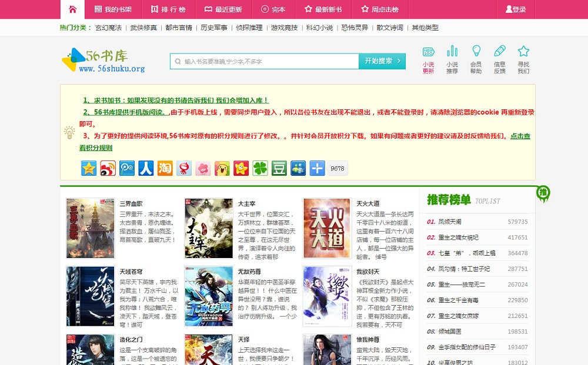Viewport: 588px width, 365px height.
Task: Browse the 科幻小说 category
Action: pos(319,28)
